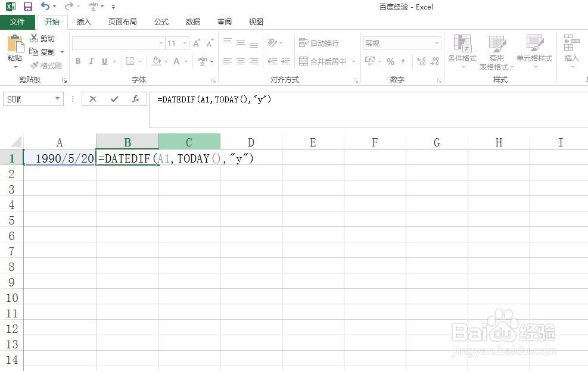Click the comma style icon
Image resolution: width=588 pixels, height=371 pixels.
tap(403, 61)
